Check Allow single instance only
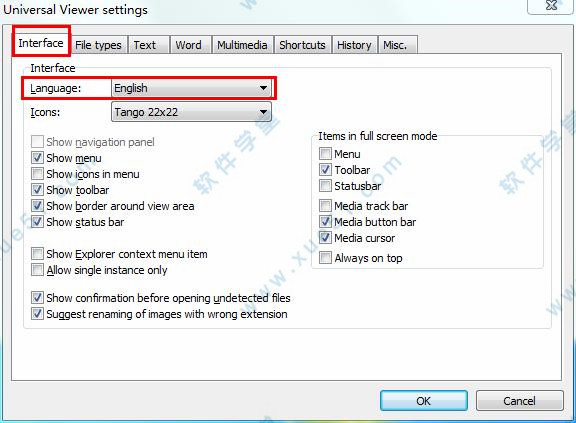This screenshot has width=576, height=423. 37,270
